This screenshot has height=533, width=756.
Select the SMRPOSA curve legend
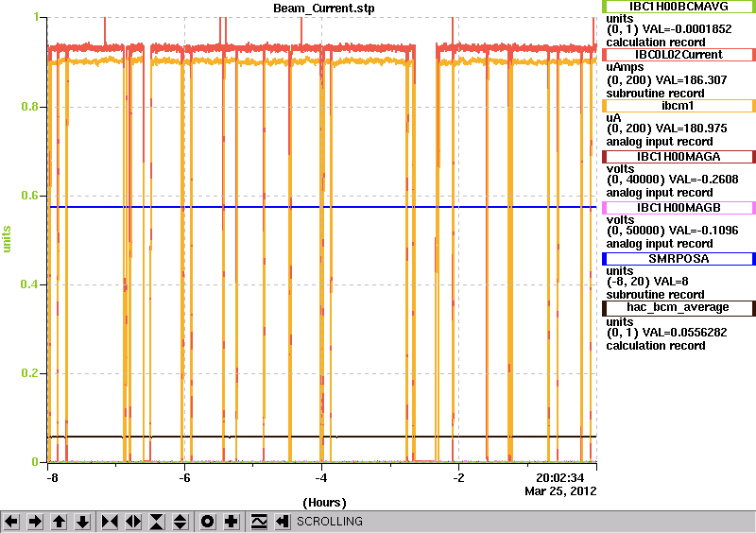pyautogui.click(x=679, y=259)
